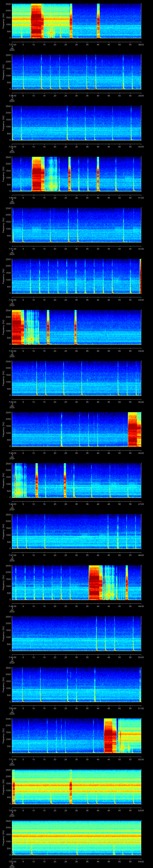Click the red burst ending the 7:45 panel
This screenshot has height=868, width=153.
[x=134, y=429]
